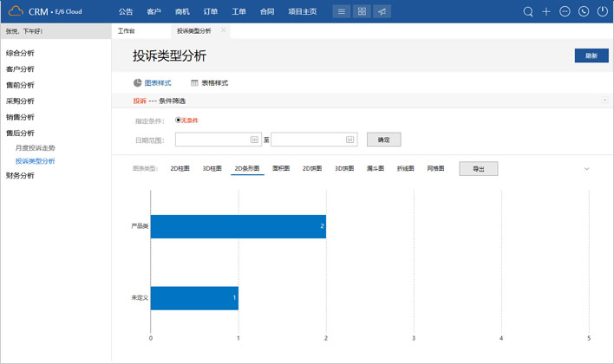Switch to 表格样式 table view
614x364 pixels.
click(209, 83)
